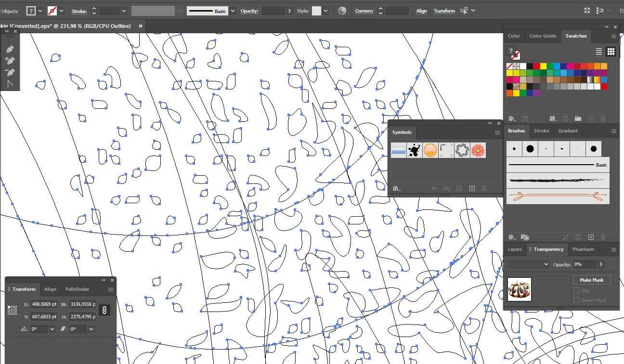
Task: Select the Anchor Point (convert) tool
Action: click(10, 84)
